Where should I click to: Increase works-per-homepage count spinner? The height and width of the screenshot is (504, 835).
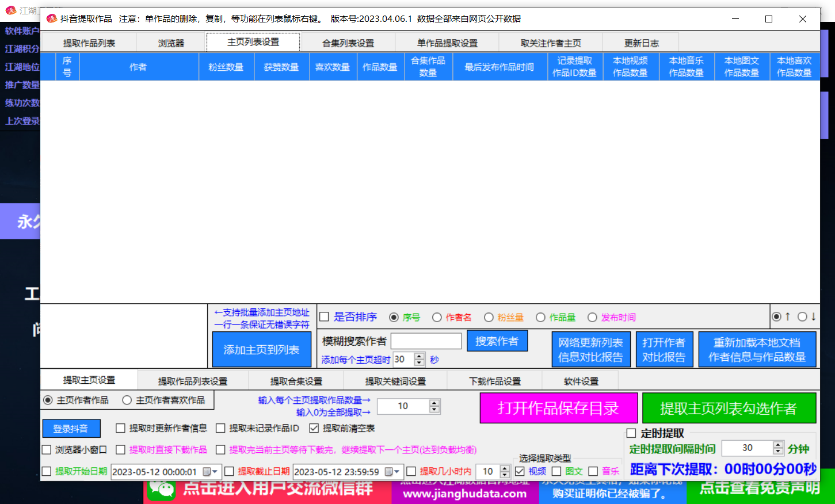434,403
